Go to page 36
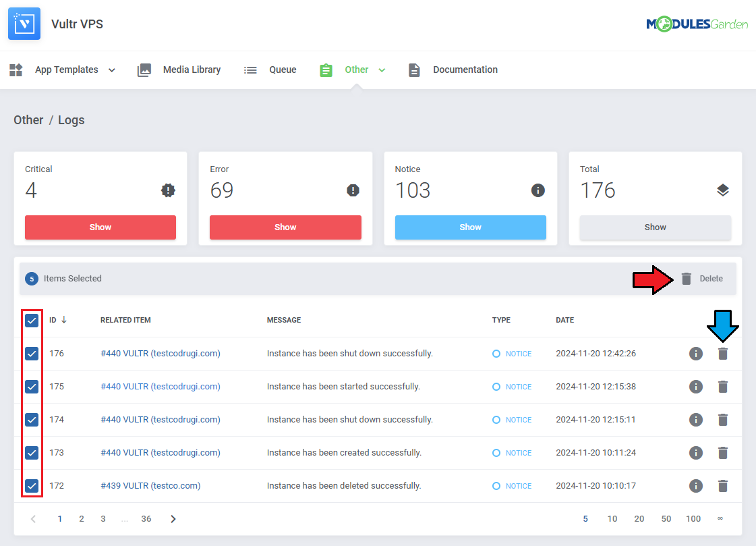Screen dimensions: 756x546 [146, 519]
